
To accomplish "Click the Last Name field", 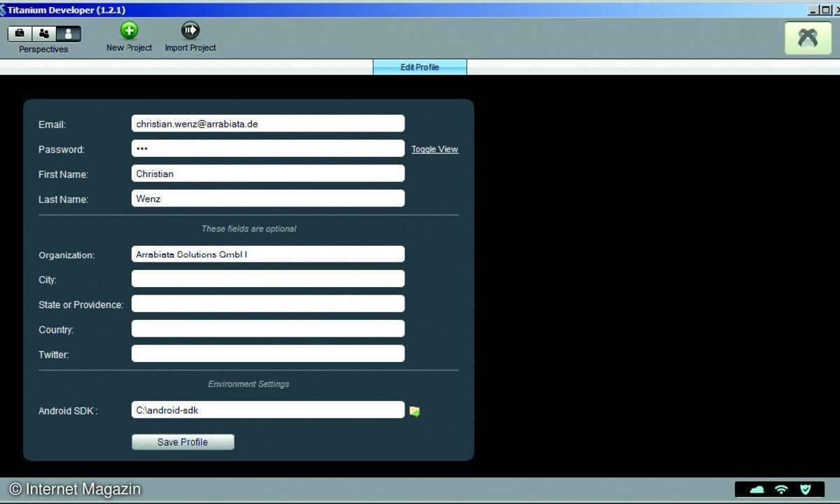I will pos(268,199).
